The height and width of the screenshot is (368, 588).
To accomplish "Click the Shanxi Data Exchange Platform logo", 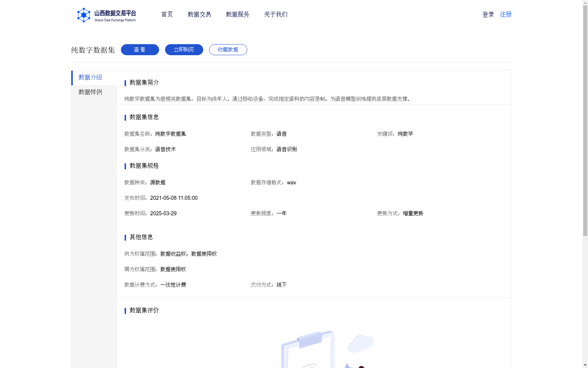I will click(106, 15).
